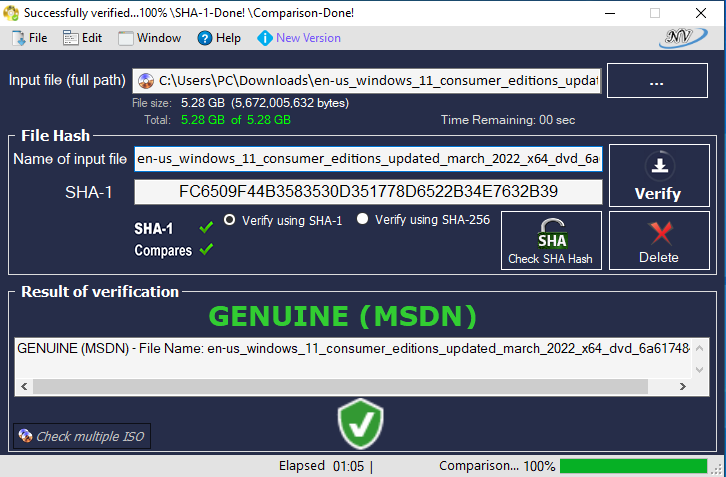Click the 'GENUINE (MSDN) - File Name' result line
726x477 pixels.
coord(353,348)
